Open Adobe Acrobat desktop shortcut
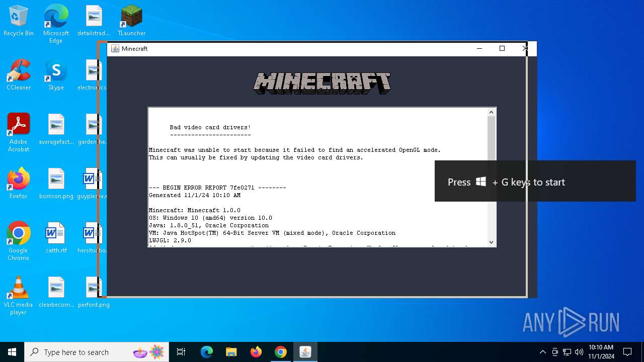 tap(19, 133)
